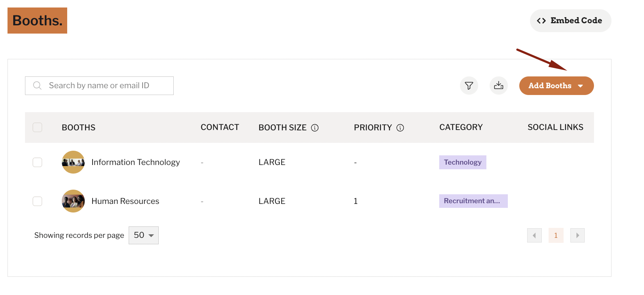The height and width of the screenshot is (295, 644).
Task: Click the download booths export icon
Action: [x=499, y=86]
